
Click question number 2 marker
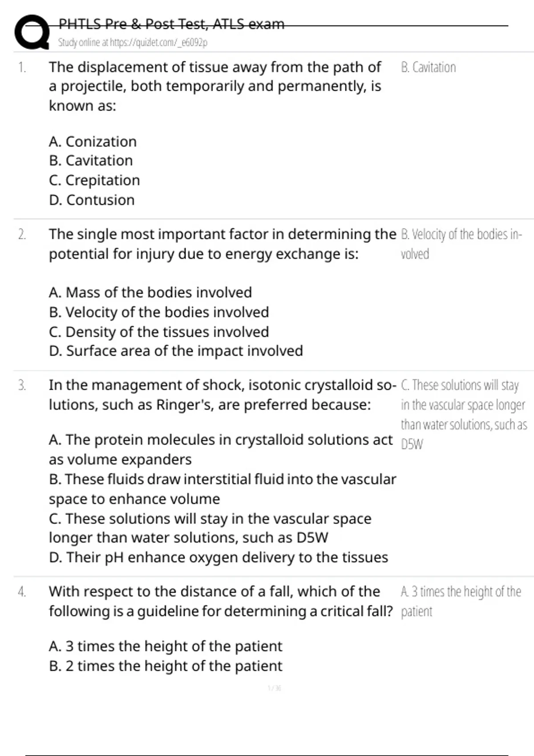(x=22, y=234)
